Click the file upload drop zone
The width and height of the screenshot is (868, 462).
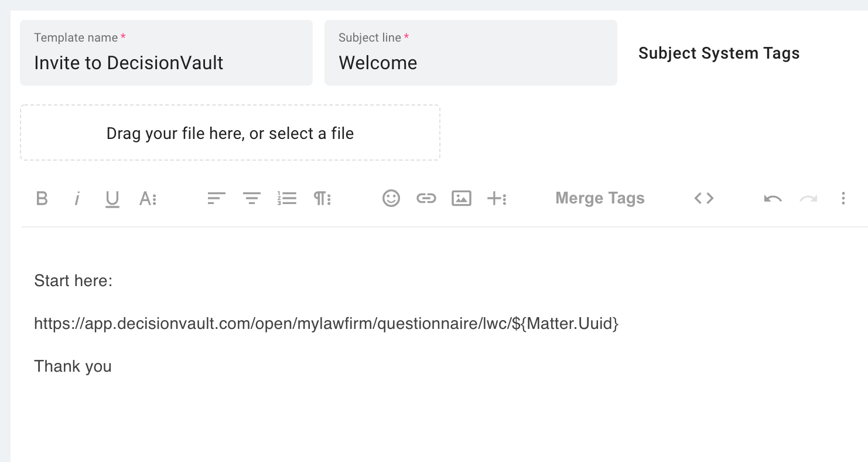(230, 133)
